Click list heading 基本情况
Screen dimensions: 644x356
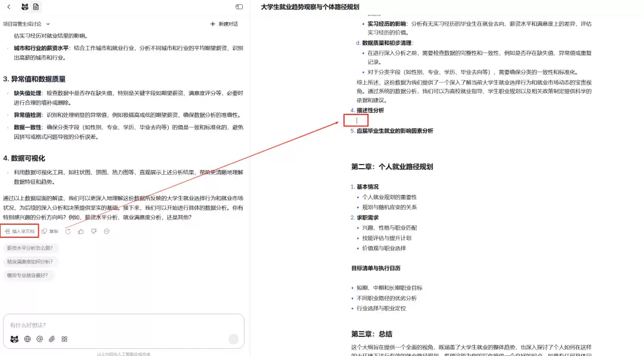coord(367,187)
